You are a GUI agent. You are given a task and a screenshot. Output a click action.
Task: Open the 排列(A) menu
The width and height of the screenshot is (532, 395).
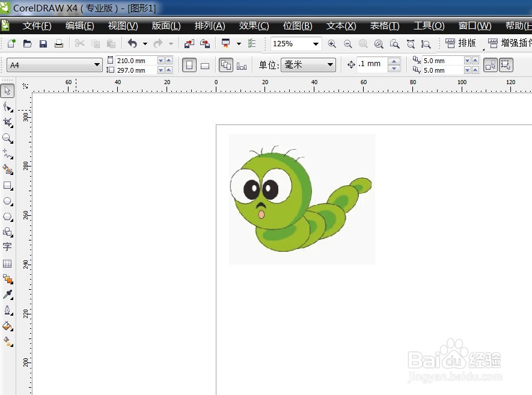pos(210,26)
